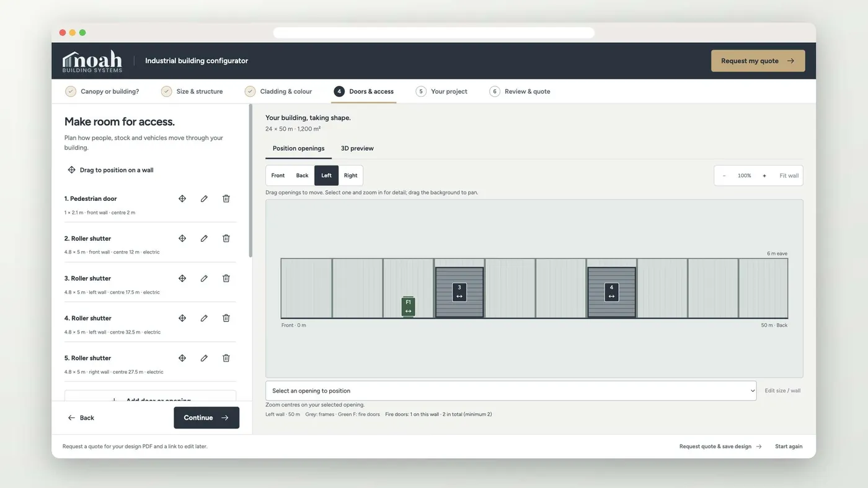
Task: Click move icon for item 2 Roller shutter
Action: (182, 238)
